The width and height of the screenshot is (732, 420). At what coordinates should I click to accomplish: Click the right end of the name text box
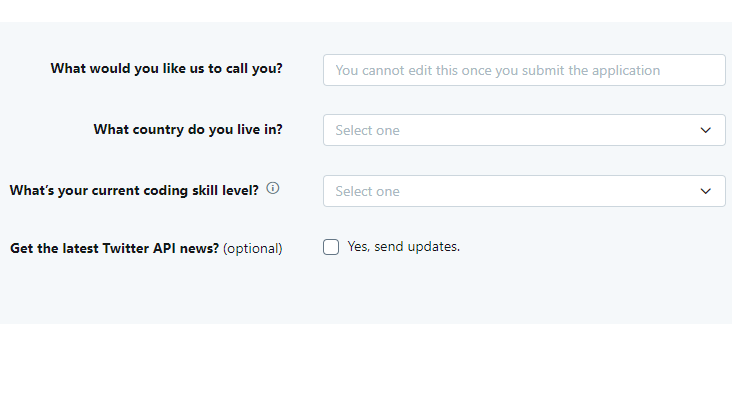700,70
